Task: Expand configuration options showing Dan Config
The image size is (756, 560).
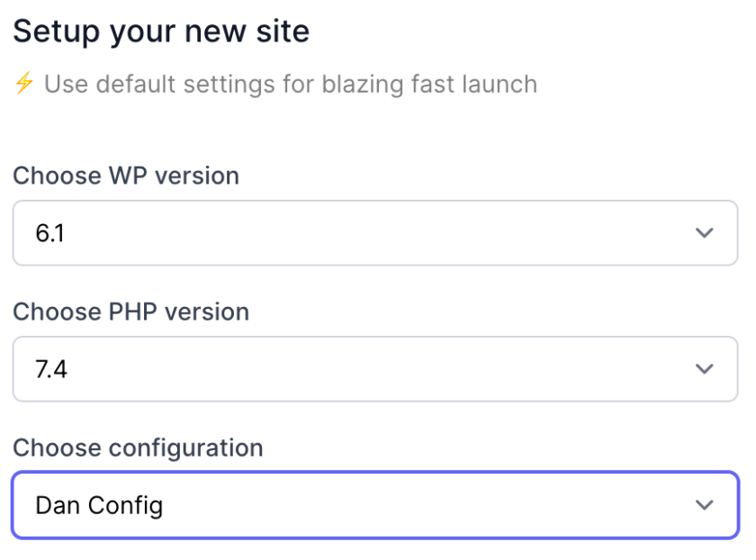Action: (x=375, y=505)
